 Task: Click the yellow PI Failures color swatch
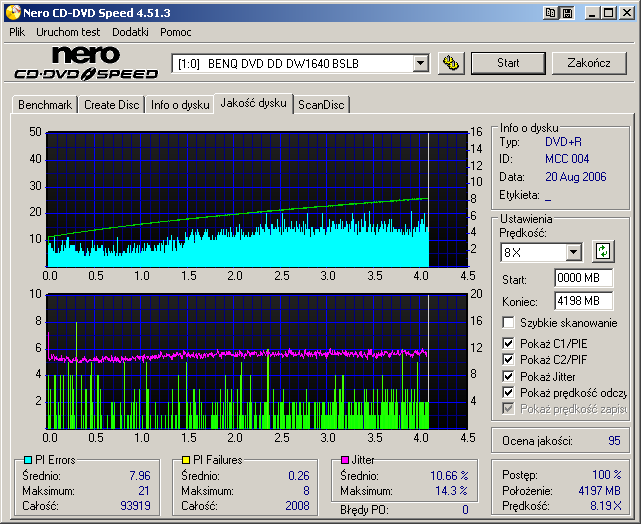[186, 460]
